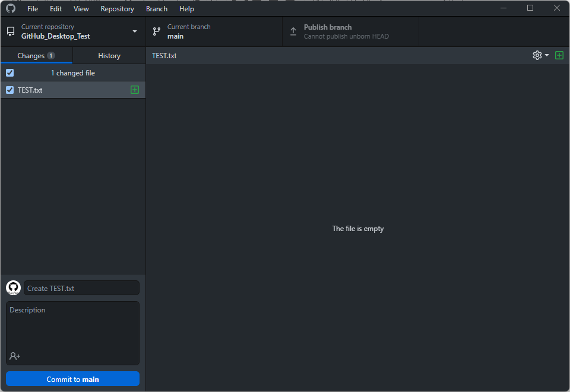
Task: Toggle the select-all changed files checkbox
Action: [x=10, y=72]
